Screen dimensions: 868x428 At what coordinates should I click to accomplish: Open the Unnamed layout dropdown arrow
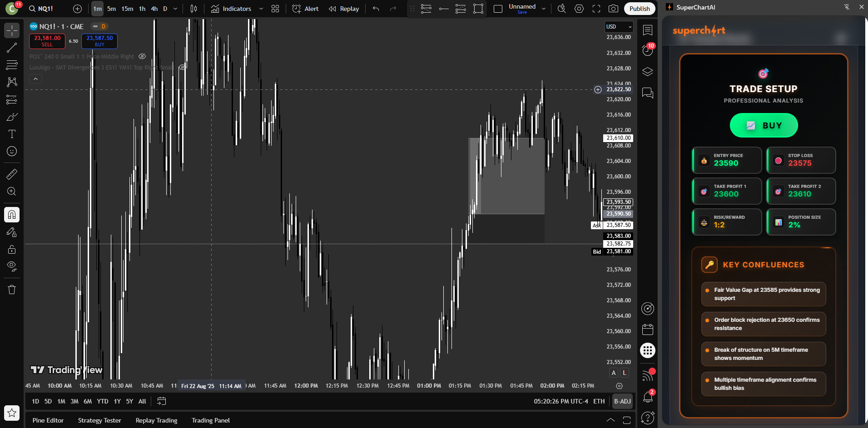point(544,9)
